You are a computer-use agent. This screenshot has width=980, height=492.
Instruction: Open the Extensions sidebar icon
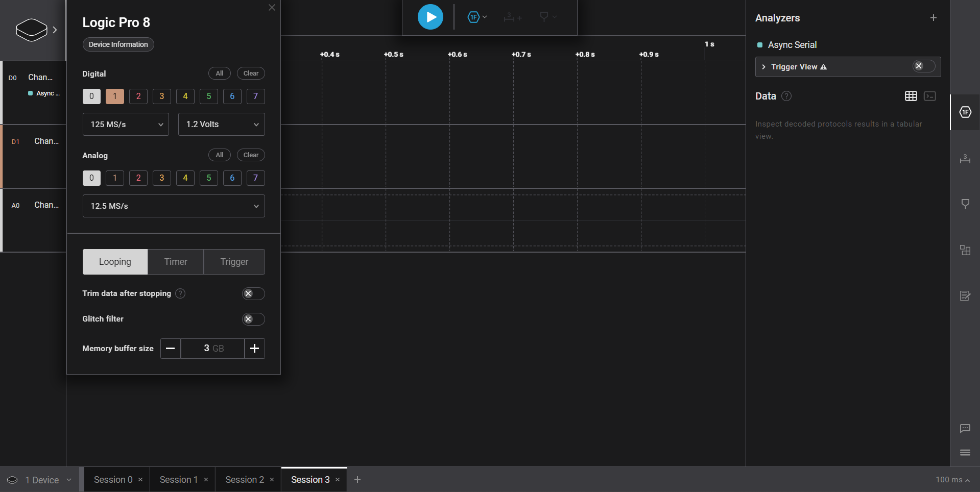tap(965, 250)
